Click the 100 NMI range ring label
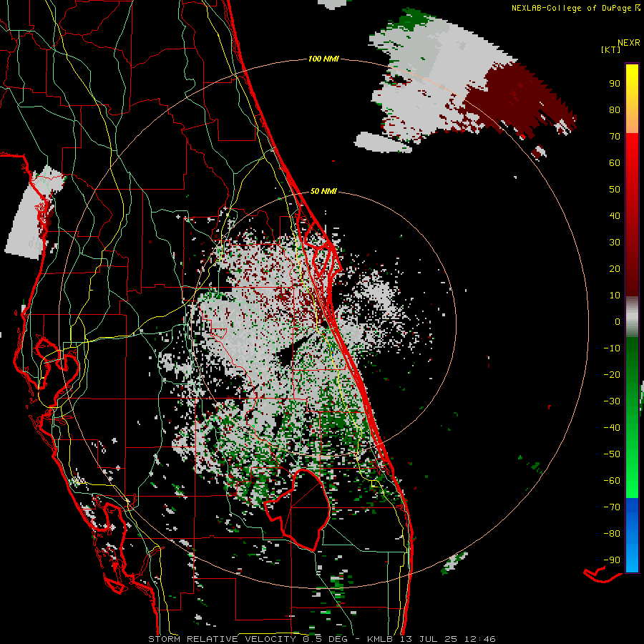The image size is (644, 644). click(323, 59)
